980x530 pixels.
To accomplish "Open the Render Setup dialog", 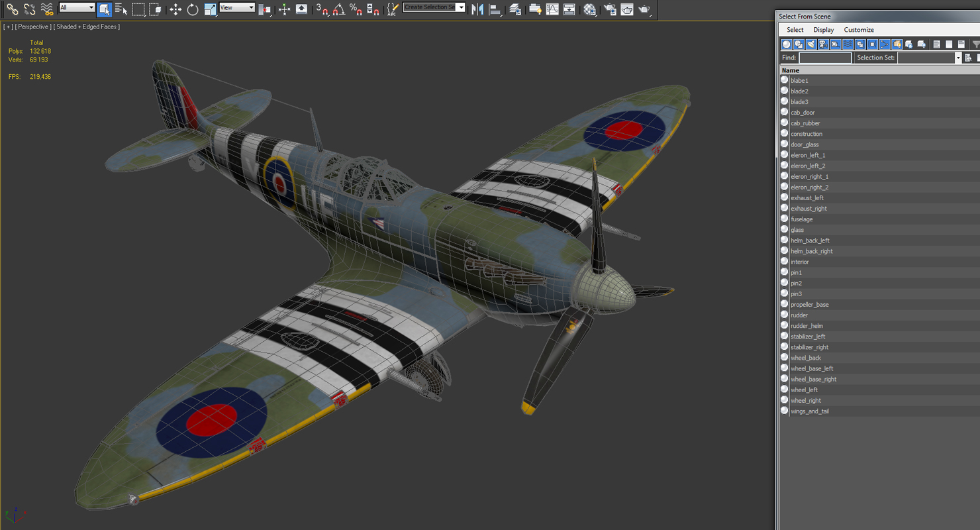I will 610,9.
